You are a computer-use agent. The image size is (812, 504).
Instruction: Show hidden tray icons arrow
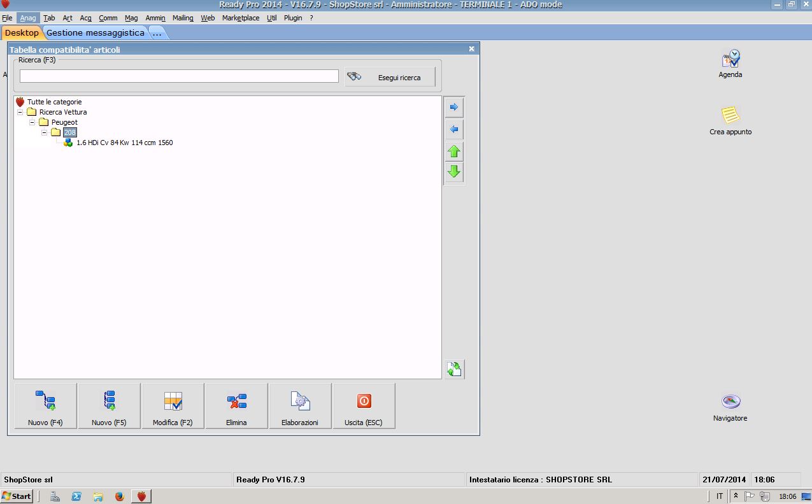point(736,496)
